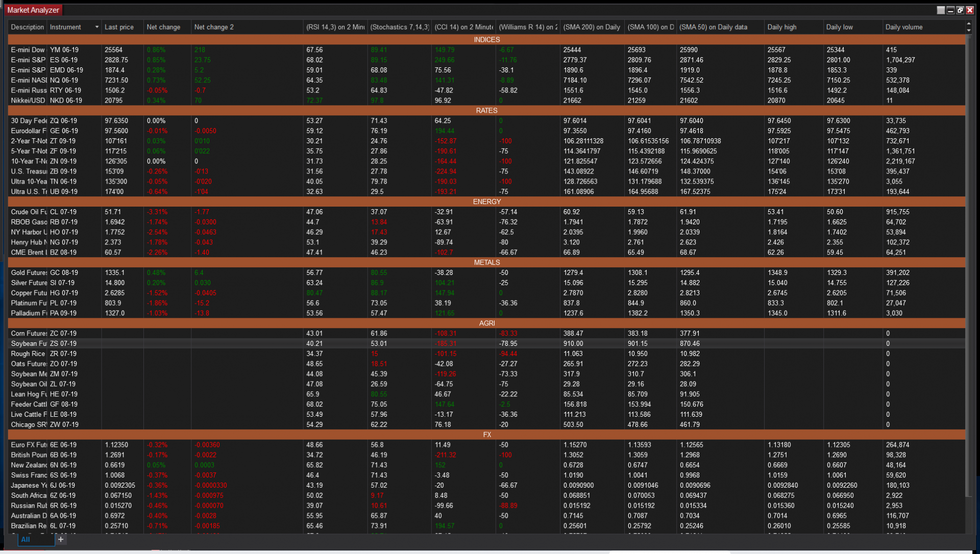Open the Instrument column dropdown arrow

coord(96,27)
